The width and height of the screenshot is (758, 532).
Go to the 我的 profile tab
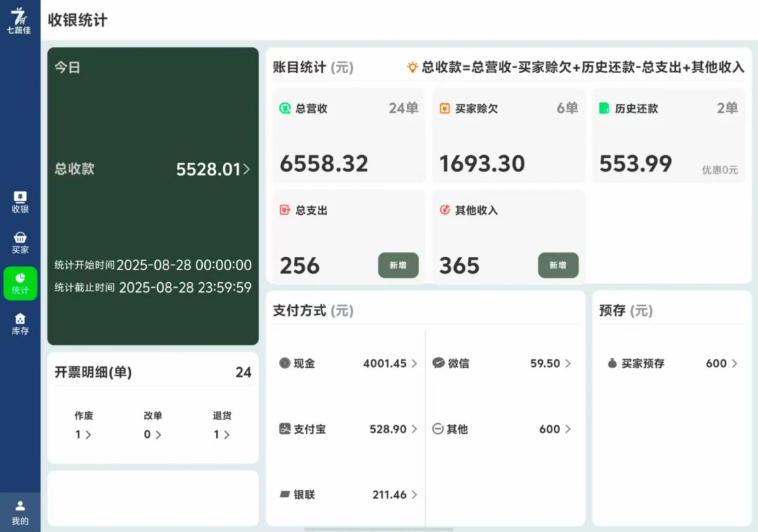pos(20,512)
